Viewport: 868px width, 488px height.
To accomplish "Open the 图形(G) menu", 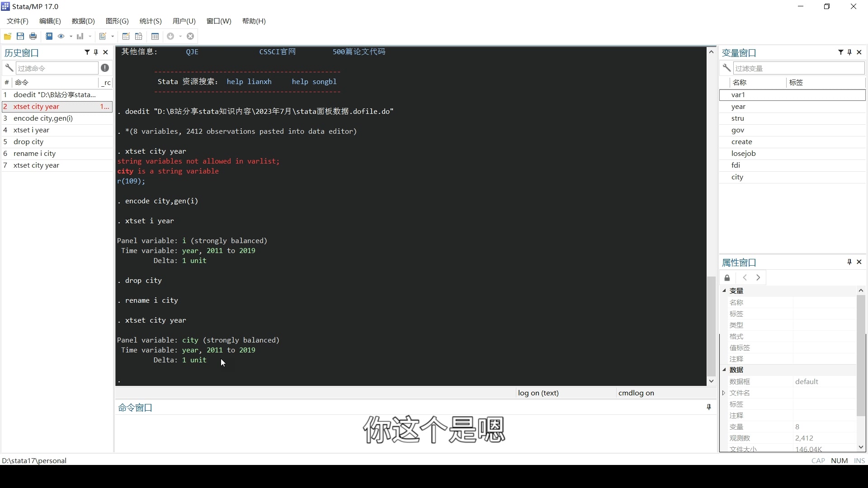I will click(x=117, y=21).
